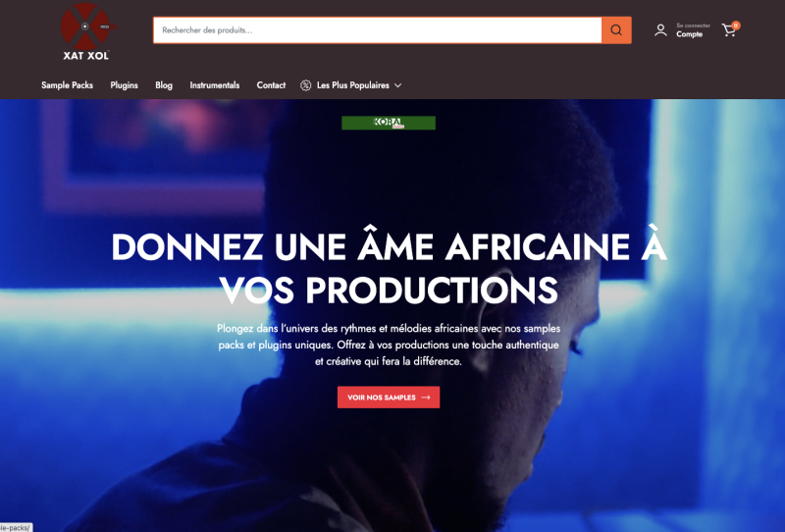Click the hero headline Donnez une âme africaine
This screenshot has width=785, height=532.
point(389,269)
